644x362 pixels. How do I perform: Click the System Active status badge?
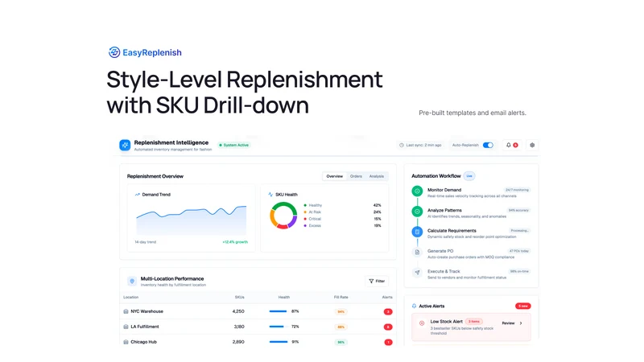point(233,145)
